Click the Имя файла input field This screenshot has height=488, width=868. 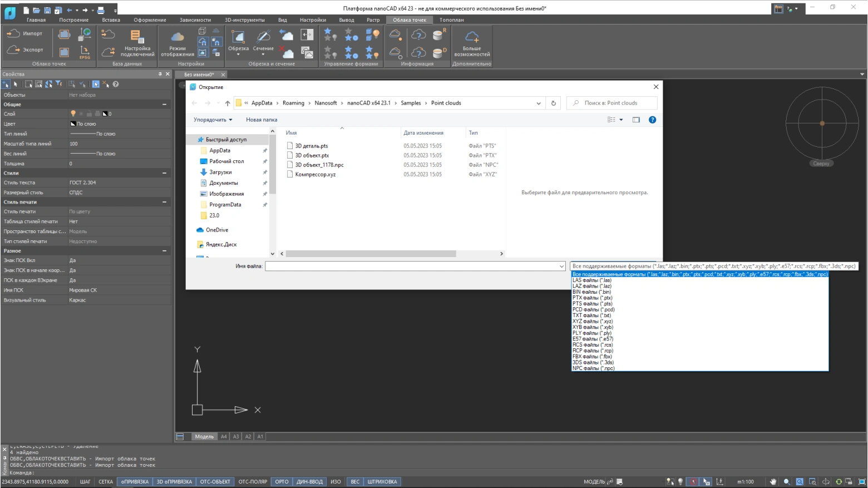coord(412,267)
